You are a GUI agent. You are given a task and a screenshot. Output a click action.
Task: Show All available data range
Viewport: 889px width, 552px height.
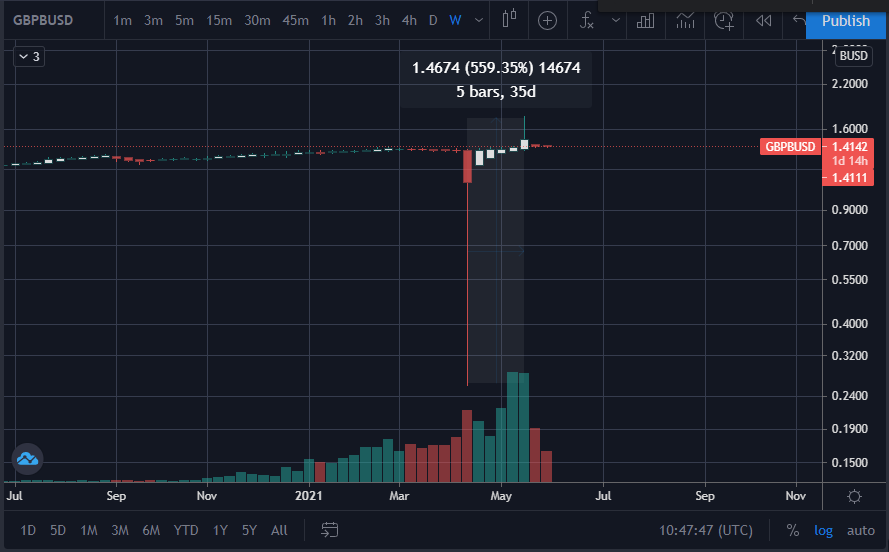(x=279, y=530)
